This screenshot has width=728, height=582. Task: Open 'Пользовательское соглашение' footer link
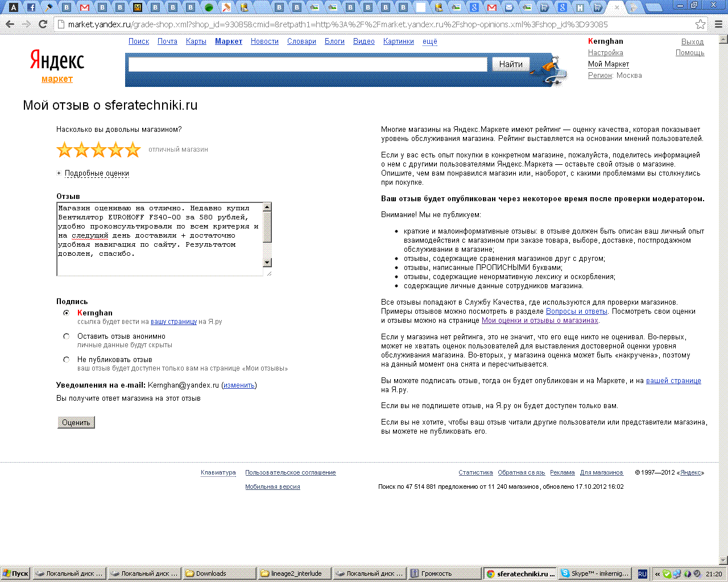(291, 473)
